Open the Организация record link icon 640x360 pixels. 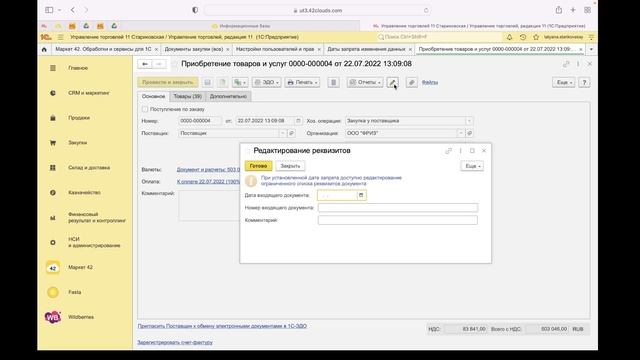pyautogui.click(x=469, y=133)
